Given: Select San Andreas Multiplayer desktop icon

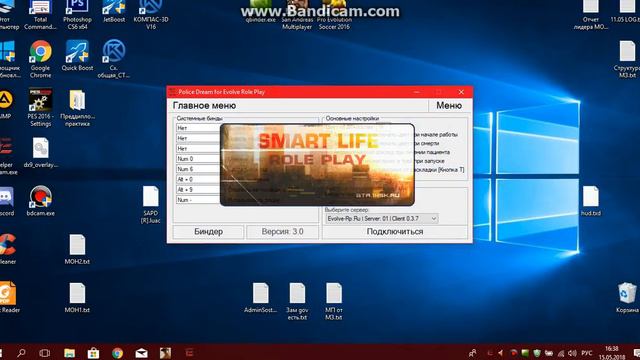Looking at the screenshot, I should tap(297, 15).
